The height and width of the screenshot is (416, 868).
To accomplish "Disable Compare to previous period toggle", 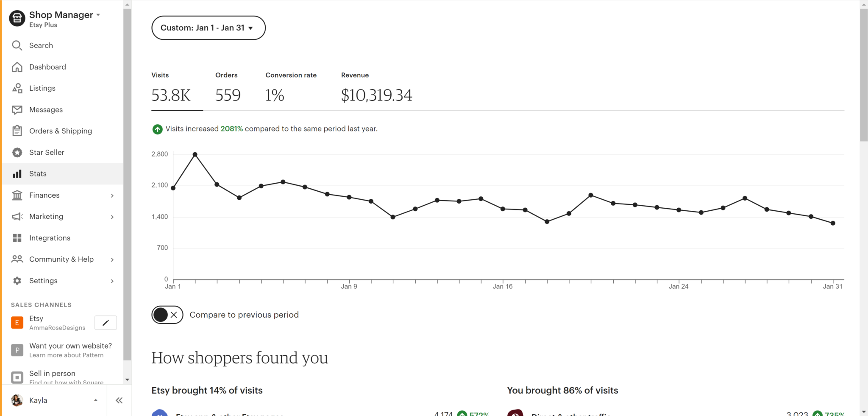I will (x=167, y=315).
